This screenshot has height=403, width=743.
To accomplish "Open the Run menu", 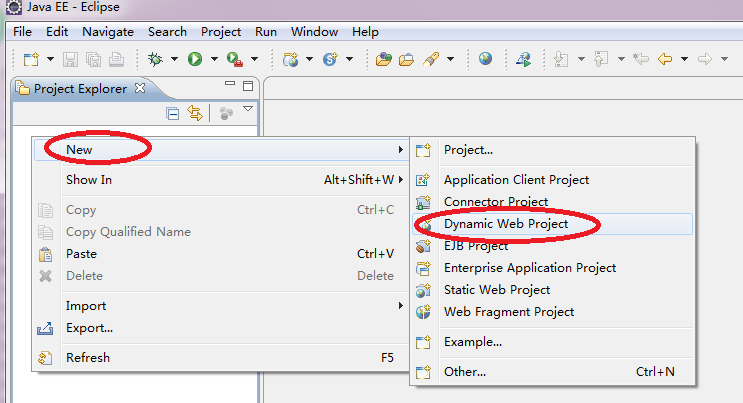I will tap(266, 32).
